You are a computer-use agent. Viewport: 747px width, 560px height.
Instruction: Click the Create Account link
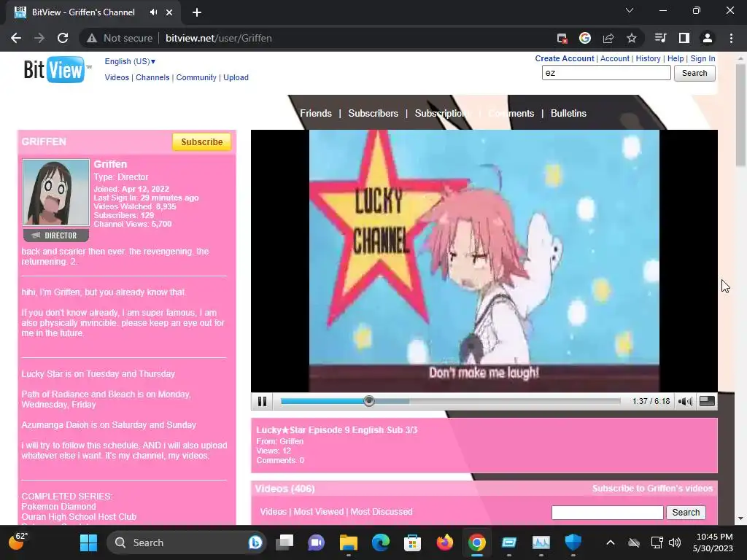tap(565, 58)
